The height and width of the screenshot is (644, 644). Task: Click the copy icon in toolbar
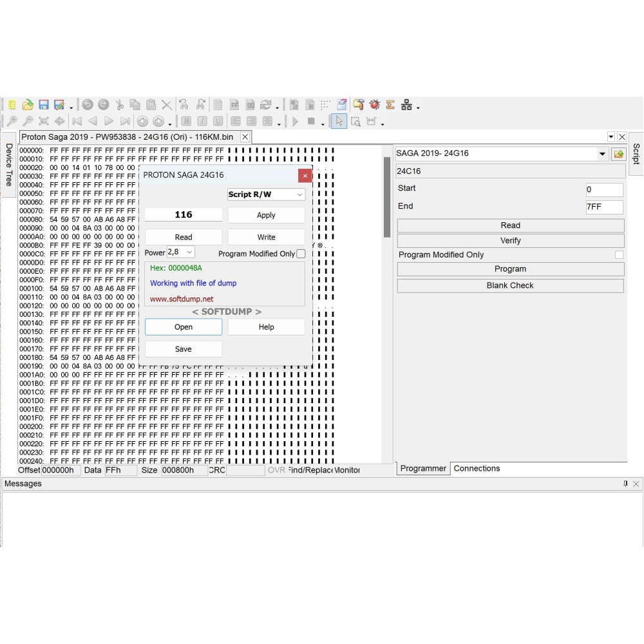click(135, 105)
